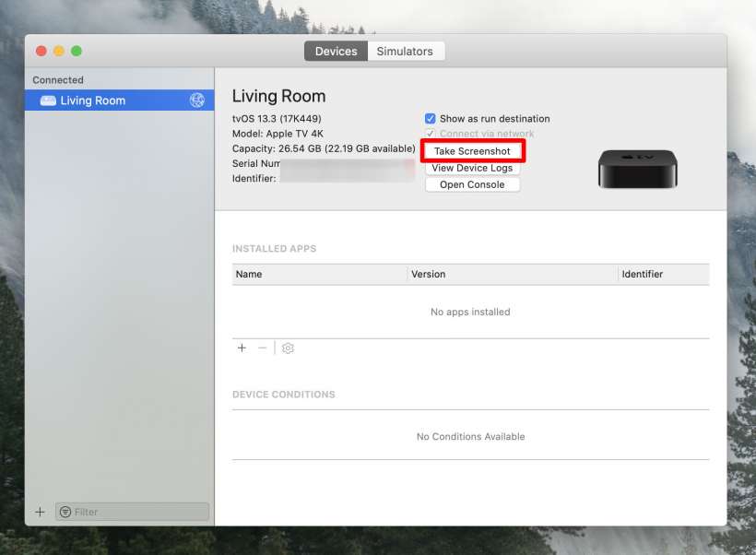Toggle Connect via network checkbox
Viewport: 756px width, 555px height.
pyautogui.click(x=430, y=134)
